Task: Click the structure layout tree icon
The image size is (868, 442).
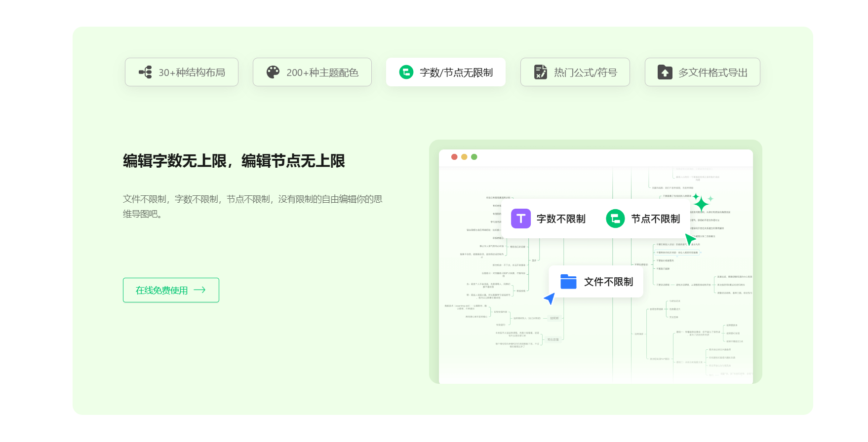Action: point(146,73)
